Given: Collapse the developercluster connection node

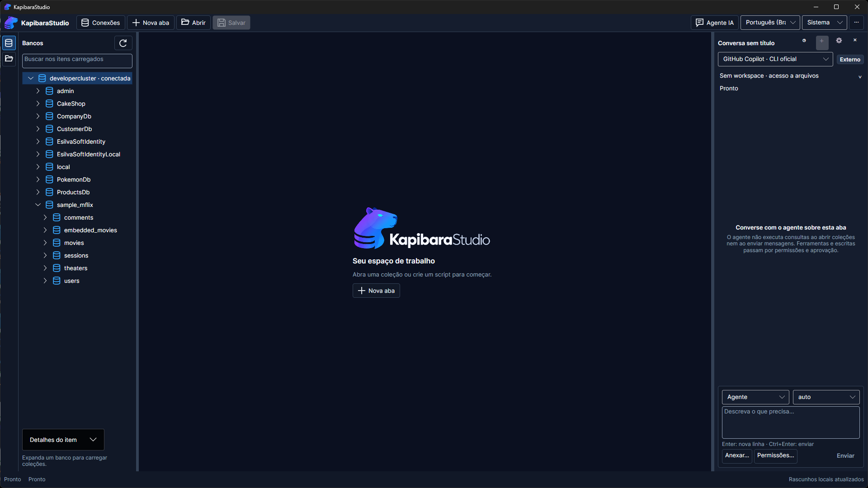Looking at the screenshot, I should (31, 79).
